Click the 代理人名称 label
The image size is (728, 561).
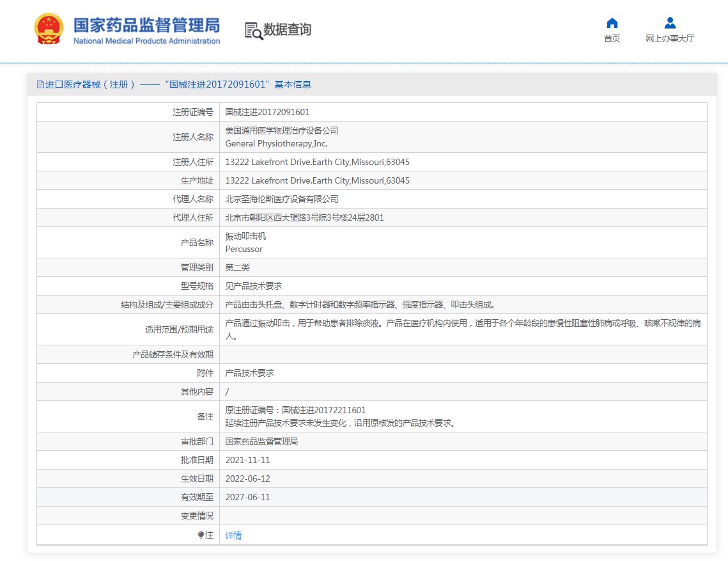(x=192, y=200)
